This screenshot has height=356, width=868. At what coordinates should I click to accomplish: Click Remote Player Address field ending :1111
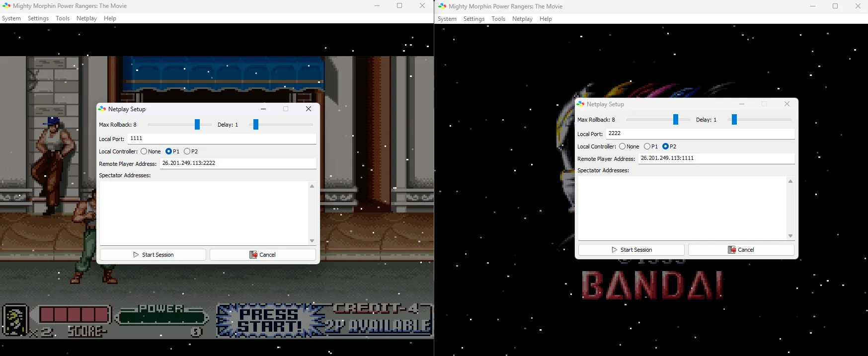716,158
